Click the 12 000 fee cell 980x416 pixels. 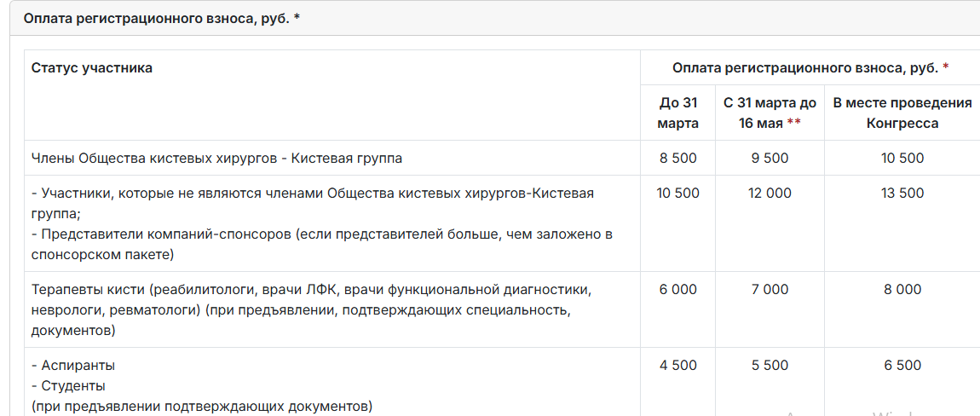pos(770,194)
